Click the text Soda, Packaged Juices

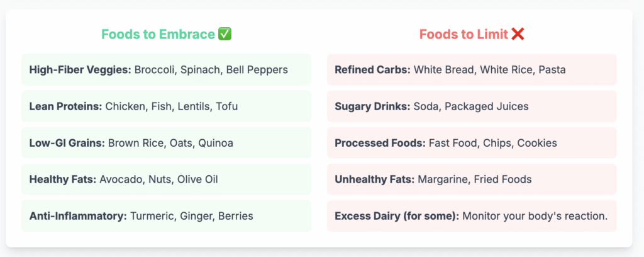click(470, 106)
